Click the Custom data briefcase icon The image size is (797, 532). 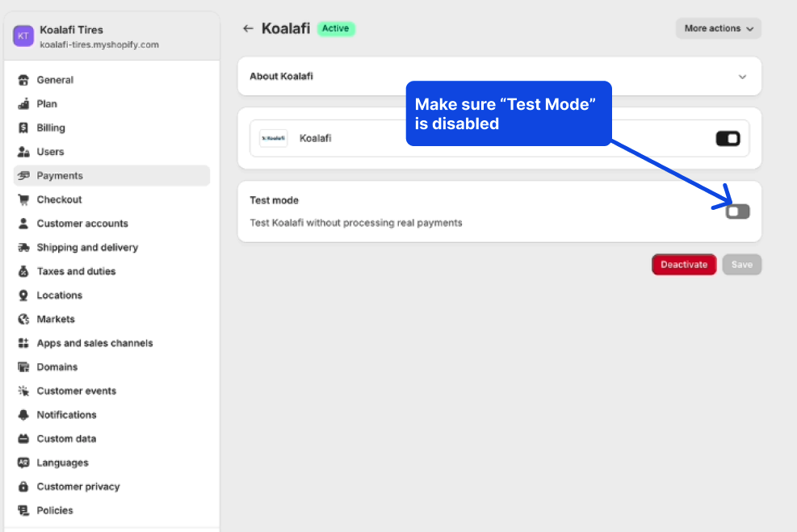coord(23,438)
